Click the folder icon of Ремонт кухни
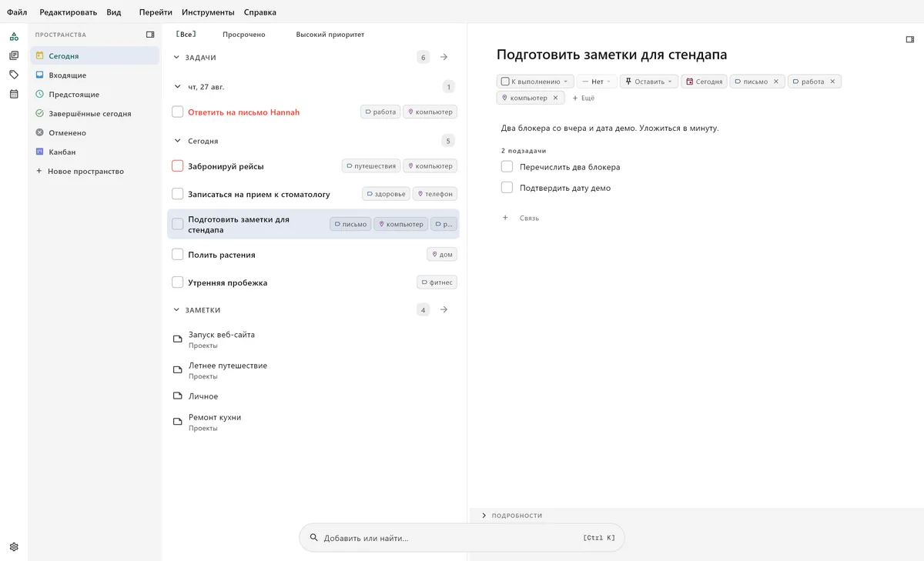Viewport: 924px width, 561px height. 177,422
